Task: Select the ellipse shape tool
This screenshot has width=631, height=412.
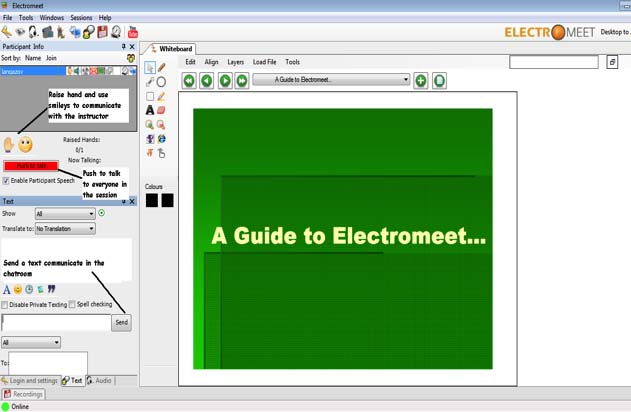Action: 161,82
